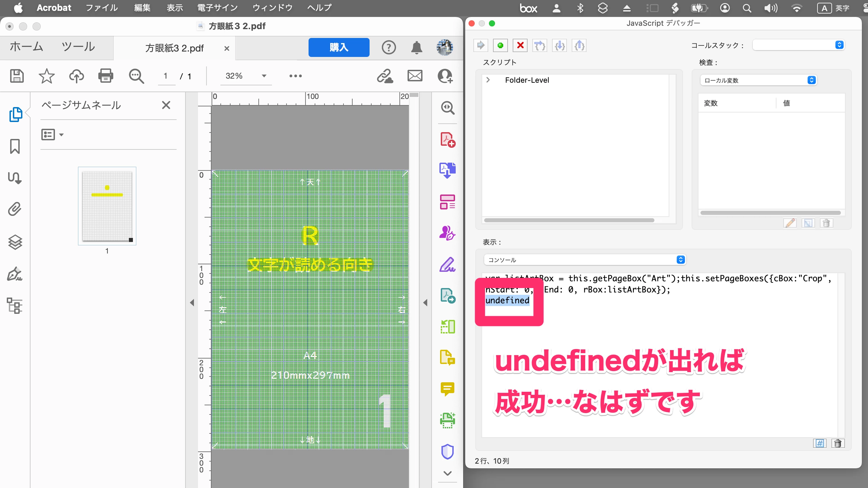The height and width of the screenshot is (488, 868).
Task: Toggle console formatting hash button
Action: click(820, 443)
